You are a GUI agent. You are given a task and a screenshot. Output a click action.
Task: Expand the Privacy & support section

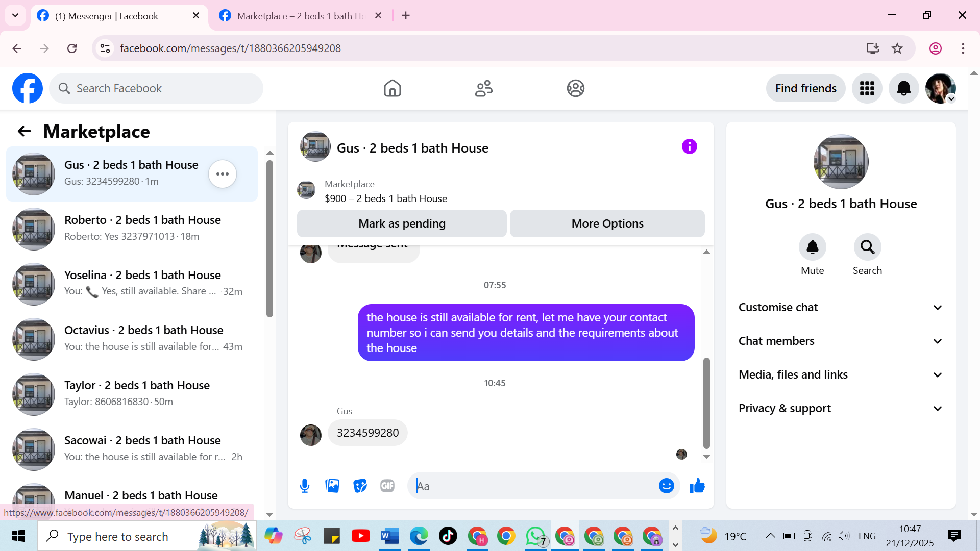[x=841, y=408]
